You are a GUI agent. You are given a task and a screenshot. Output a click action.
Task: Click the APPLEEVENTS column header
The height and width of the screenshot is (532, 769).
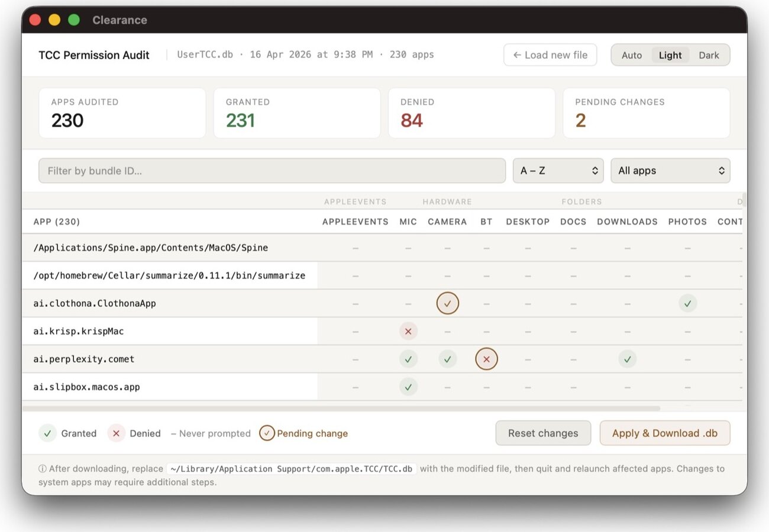pyautogui.click(x=356, y=222)
